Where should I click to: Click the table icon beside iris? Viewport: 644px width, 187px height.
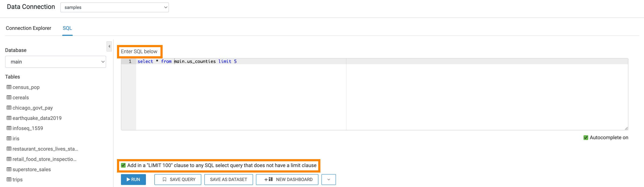(x=9, y=139)
